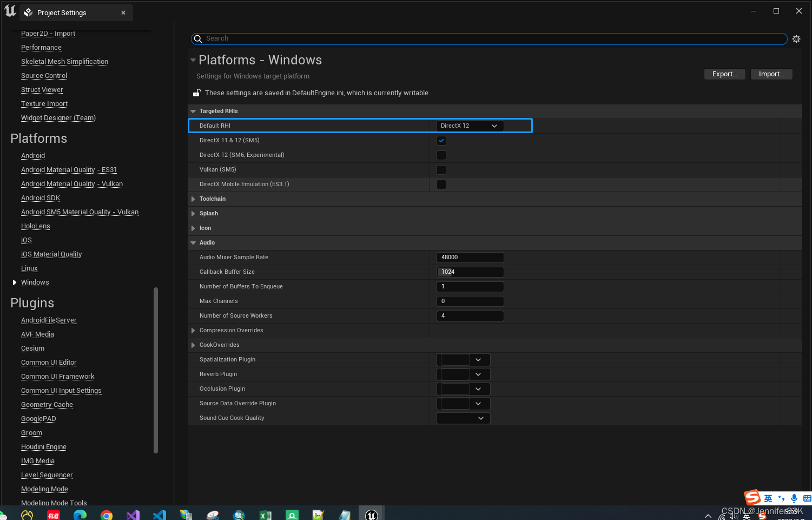Open Google Chrome from the taskbar
The width and height of the screenshot is (812, 520).
pyautogui.click(x=107, y=513)
